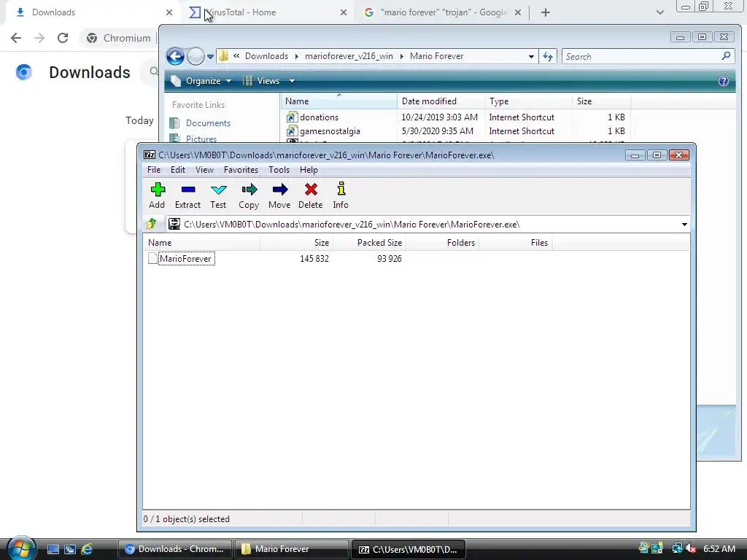Open the 7-Zip File menu
This screenshot has height=560, width=747.
(154, 169)
